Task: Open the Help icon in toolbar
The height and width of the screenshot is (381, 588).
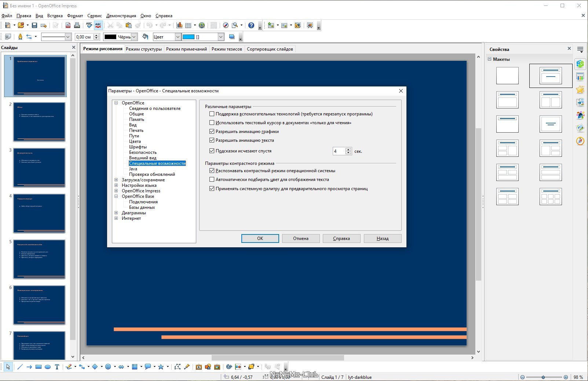Action: coord(251,25)
